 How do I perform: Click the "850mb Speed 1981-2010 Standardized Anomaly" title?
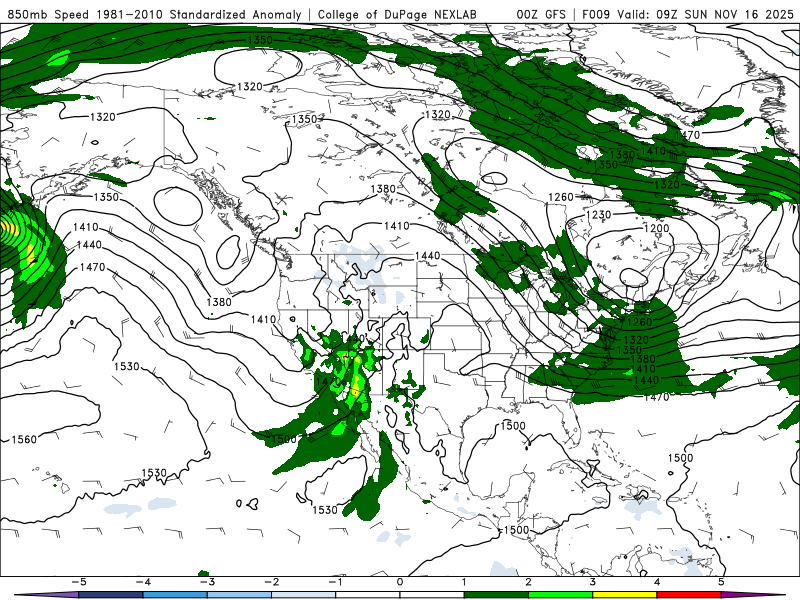(x=155, y=14)
